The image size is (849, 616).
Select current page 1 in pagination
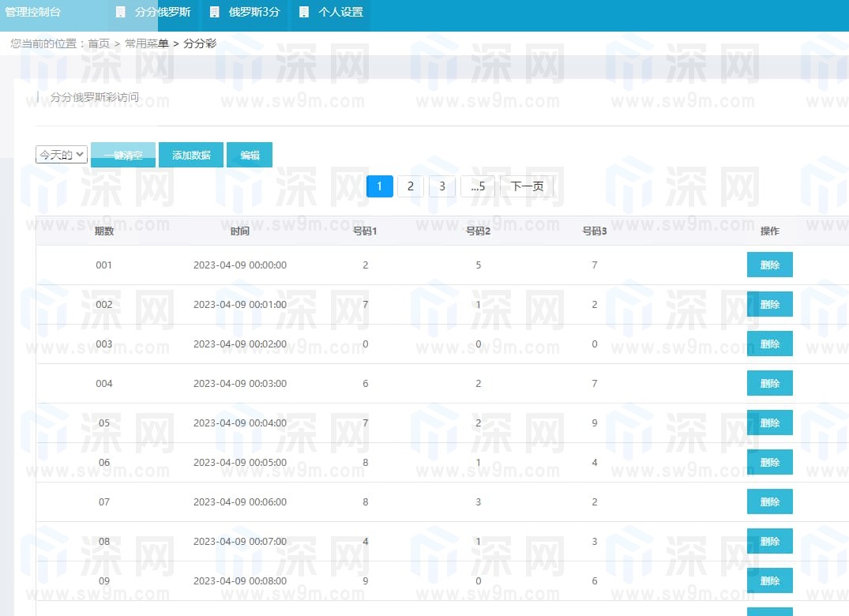pyautogui.click(x=380, y=186)
